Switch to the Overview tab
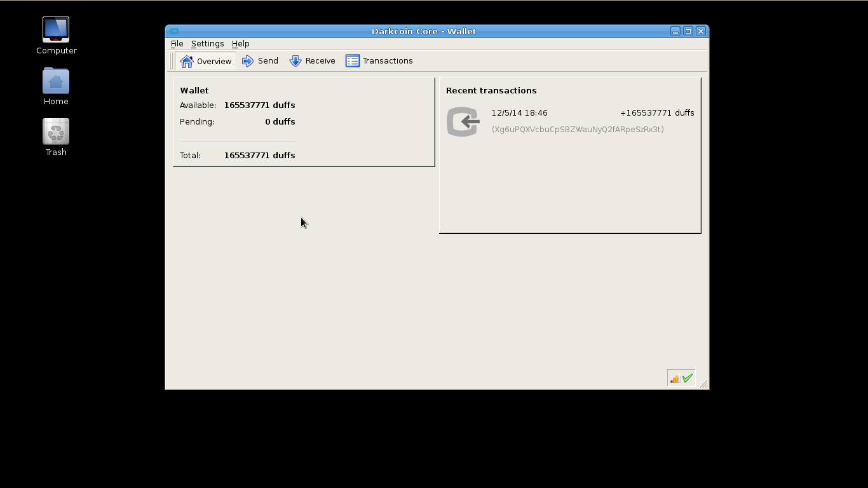This screenshot has width=868, height=488. click(206, 61)
